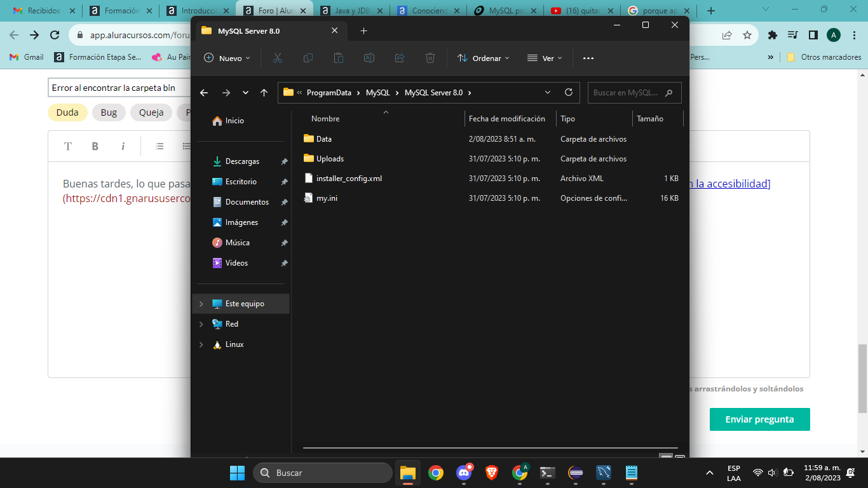
Task: Expand the address bar history dropdown
Action: (x=548, y=92)
